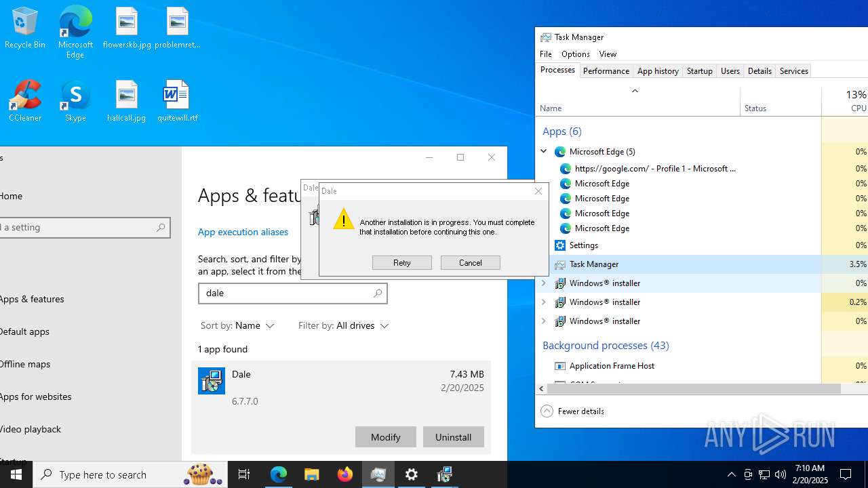Click the Settings gear icon in Task Manager
This screenshot has height=488, width=868.
(560, 245)
